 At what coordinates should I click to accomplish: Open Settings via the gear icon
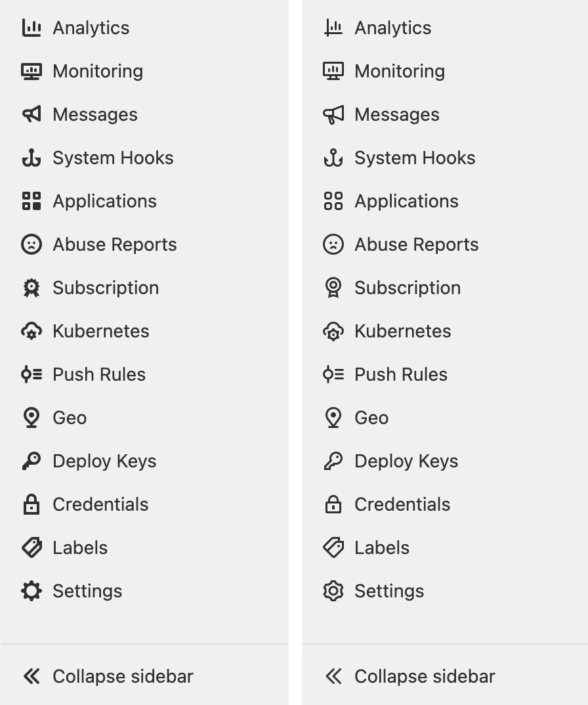pyautogui.click(x=31, y=591)
